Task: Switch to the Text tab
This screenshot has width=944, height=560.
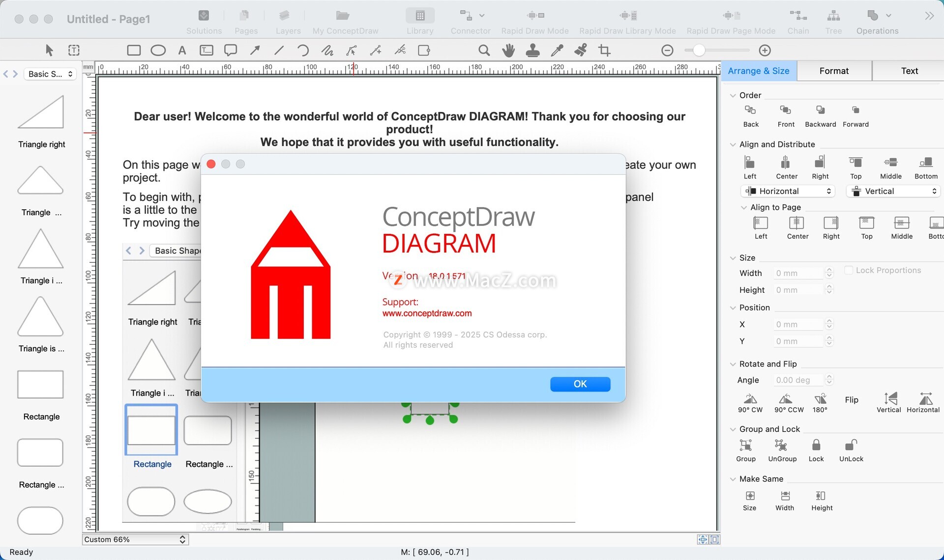Action: tap(909, 71)
